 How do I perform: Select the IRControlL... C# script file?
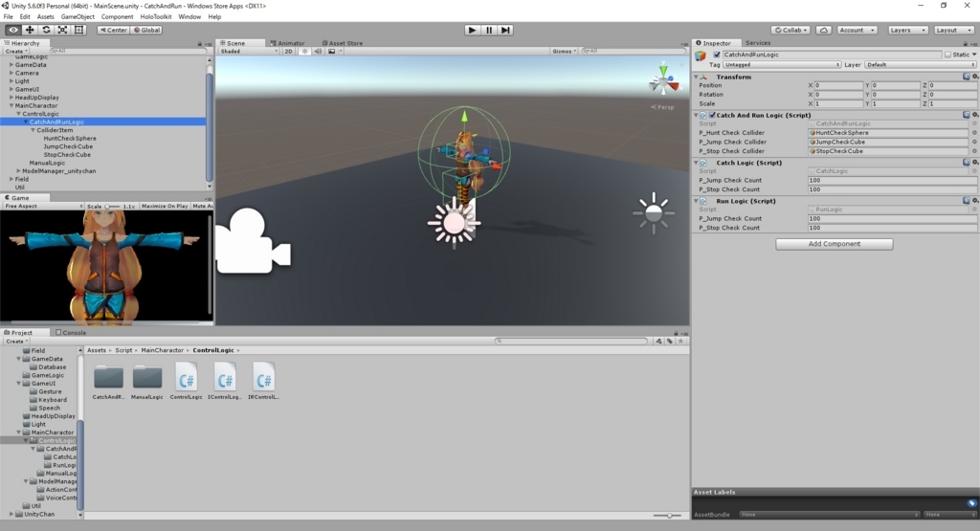tap(264, 381)
